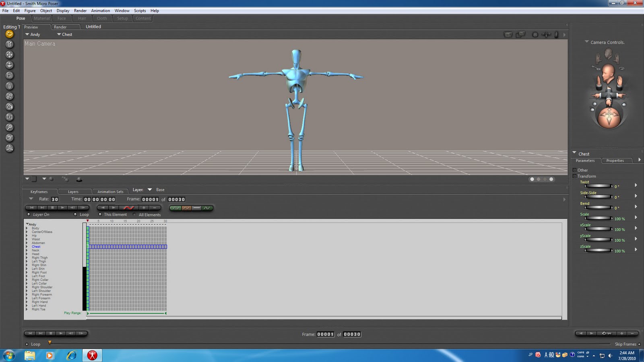The height and width of the screenshot is (362, 644).
Task: Select the Twist tool
Action: click(x=10, y=45)
